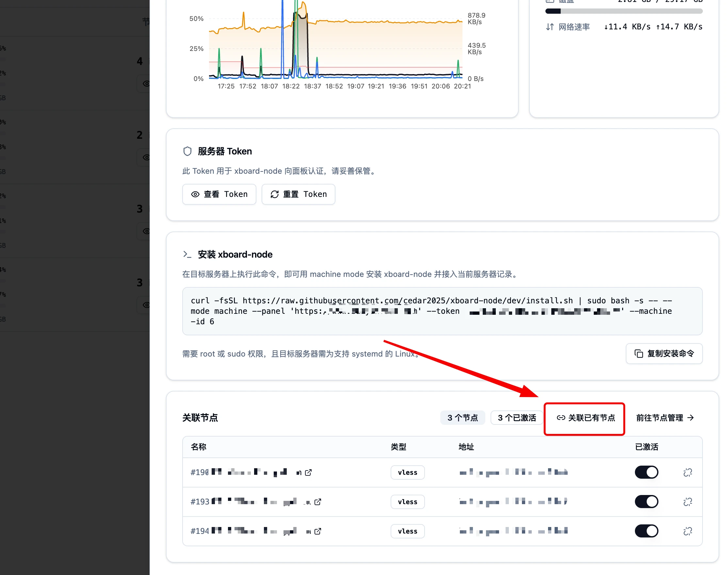Click 关联已有节点 button

(x=586, y=418)
